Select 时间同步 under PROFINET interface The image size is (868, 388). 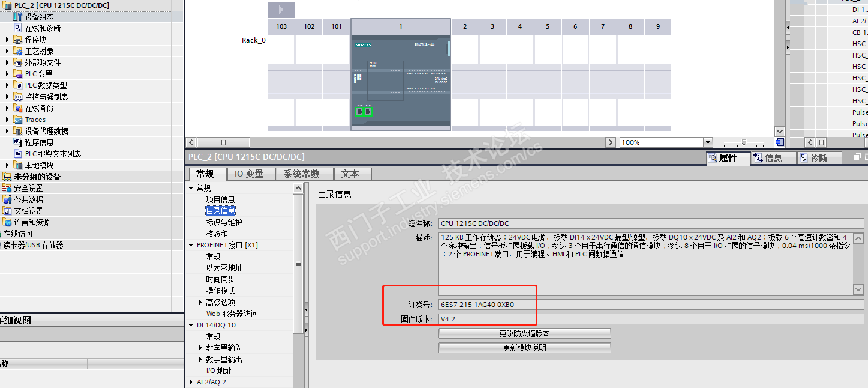(x=221, y=279)
